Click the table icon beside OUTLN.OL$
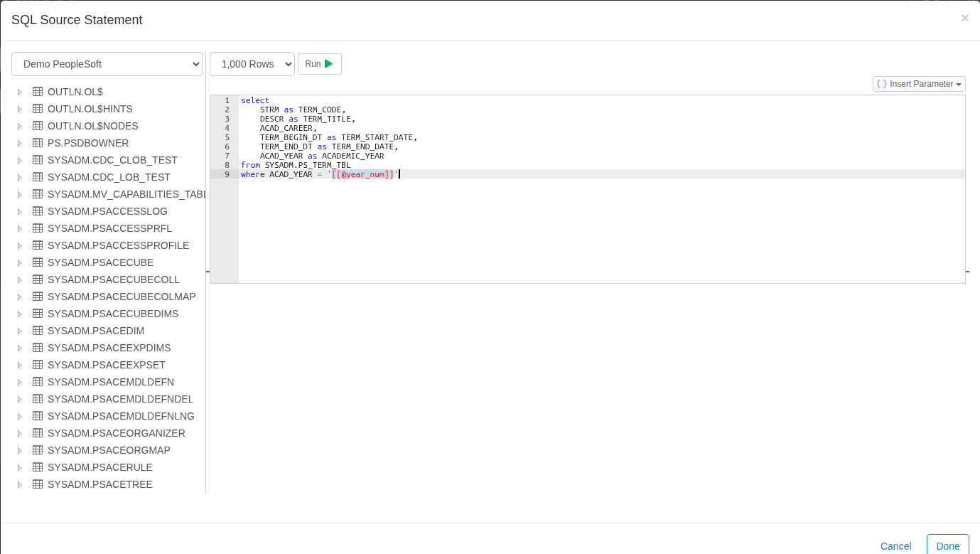980x554 pixels. click(x=38, y=92)
